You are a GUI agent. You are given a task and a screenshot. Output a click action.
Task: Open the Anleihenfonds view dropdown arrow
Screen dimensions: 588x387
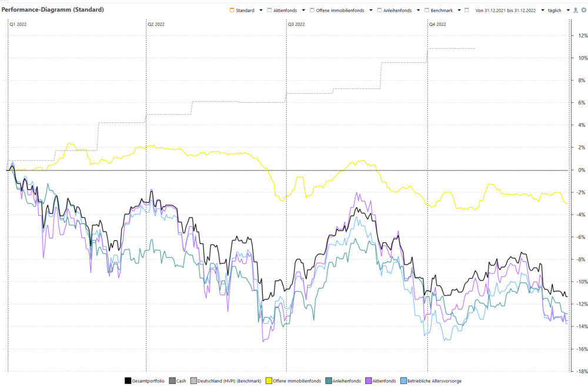[x=418, y=11]
